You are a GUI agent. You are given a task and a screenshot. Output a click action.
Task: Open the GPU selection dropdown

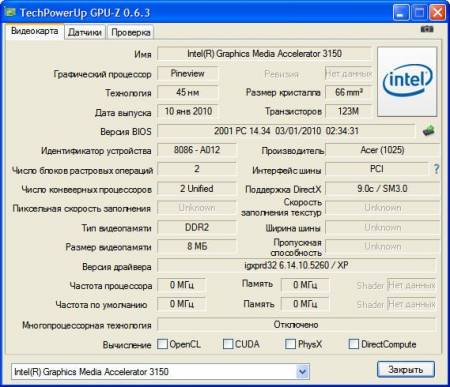[x=302, y=372]
